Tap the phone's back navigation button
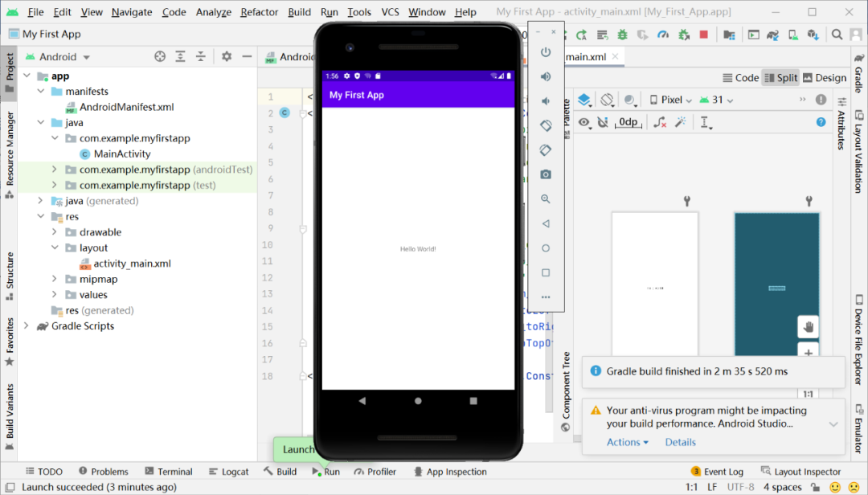This screenshot has height=495, width=868. point(362,401)
